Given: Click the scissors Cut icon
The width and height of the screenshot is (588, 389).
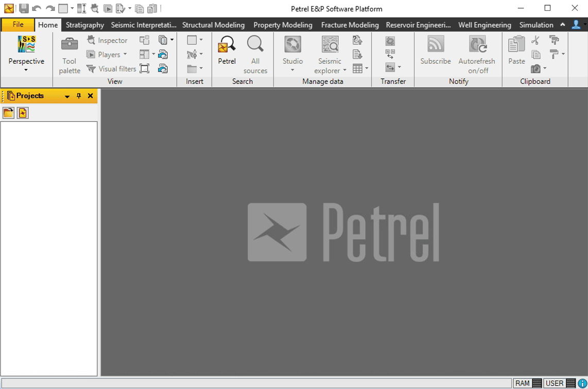Looking at the screenshot, I should 535,40.
